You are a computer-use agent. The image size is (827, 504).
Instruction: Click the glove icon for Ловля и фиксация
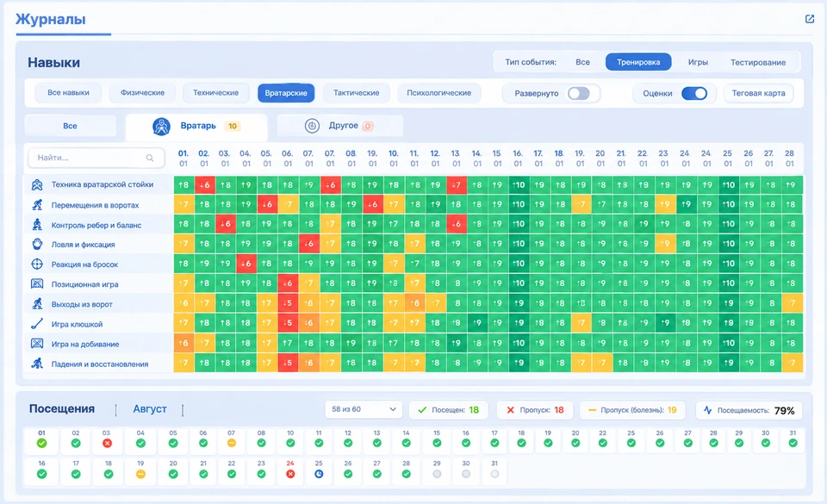tap(37, 244)
